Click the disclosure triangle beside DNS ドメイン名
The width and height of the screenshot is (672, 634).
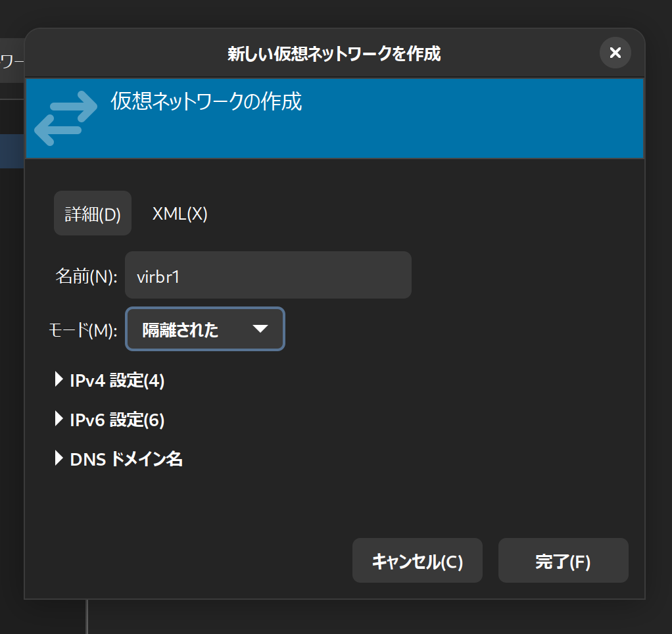(x=59, y=459)
